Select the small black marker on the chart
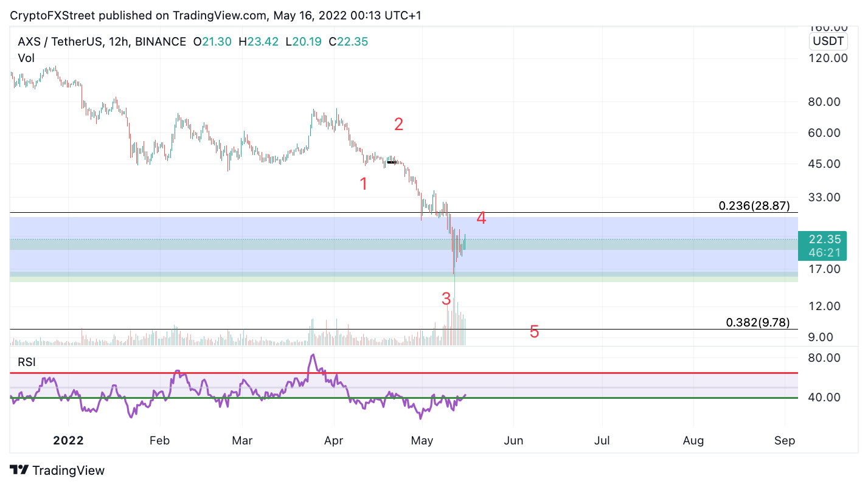 click(x=392, y=162)
